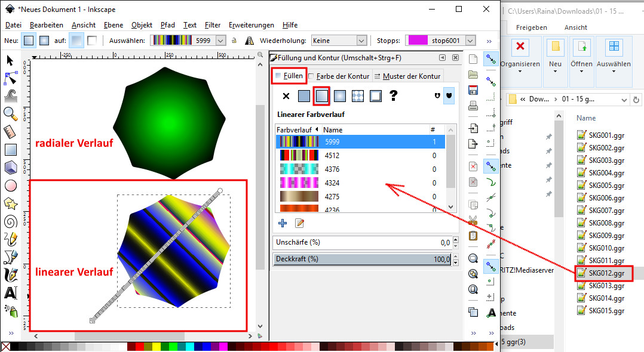Select the zoom magnifier tool
Viewport: 644px width, 352px height.
coord(10,113)
